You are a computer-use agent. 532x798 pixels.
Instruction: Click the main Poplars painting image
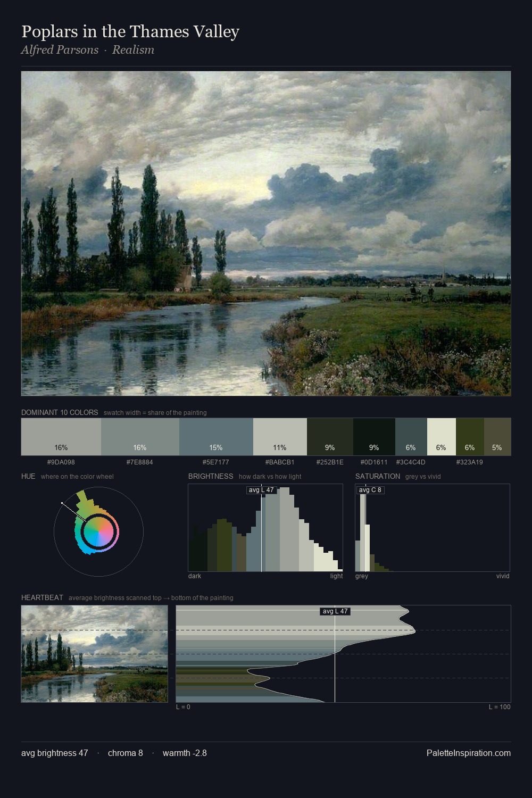point(266,234)
